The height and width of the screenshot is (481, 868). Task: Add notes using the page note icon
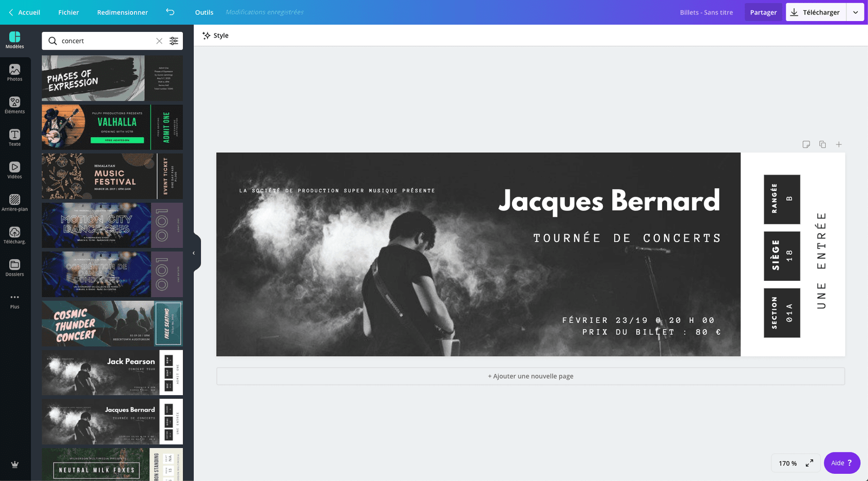pos(806,145)
